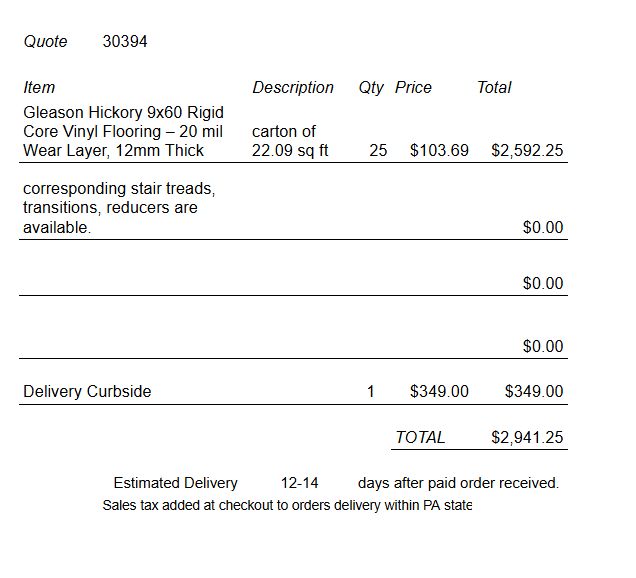Viewport: 636px width, 578px height.
Task: Select the Qty column header
Action: 371,88
